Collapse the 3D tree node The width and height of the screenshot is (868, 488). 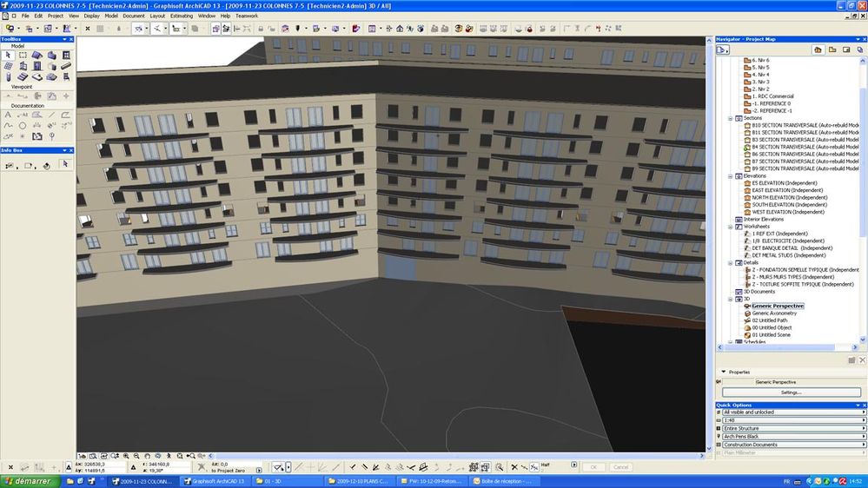[730, 299]
